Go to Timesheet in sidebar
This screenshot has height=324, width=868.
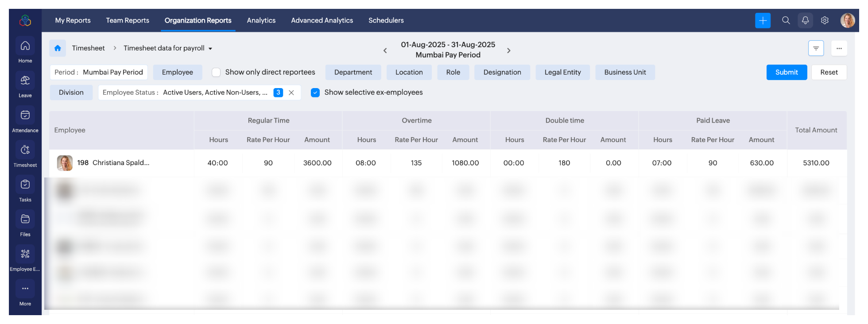tap(25, 150)
